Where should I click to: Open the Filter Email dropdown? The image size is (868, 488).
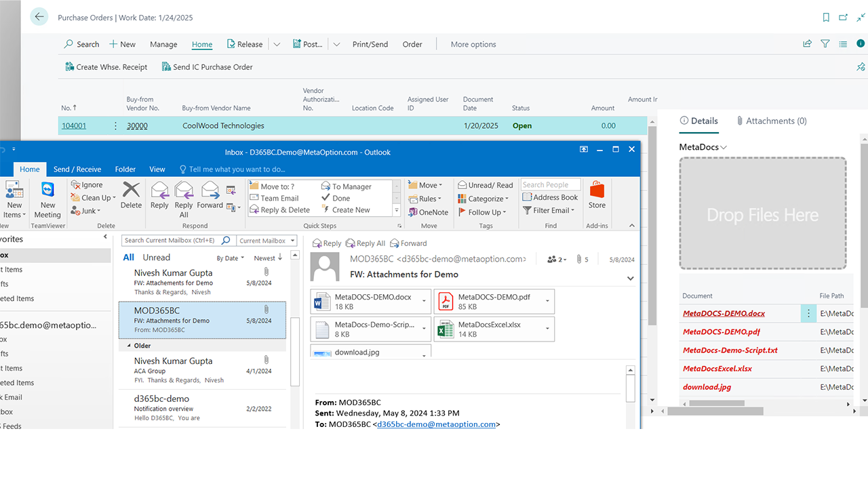549,210
